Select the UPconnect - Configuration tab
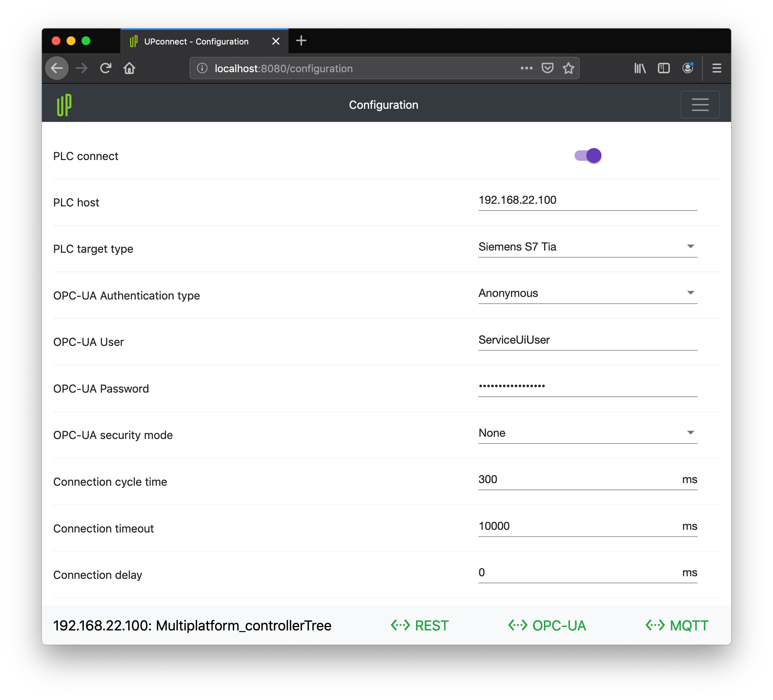Image resolution: width=773 pixels, height=700 pixels. [x=196, y=42]
